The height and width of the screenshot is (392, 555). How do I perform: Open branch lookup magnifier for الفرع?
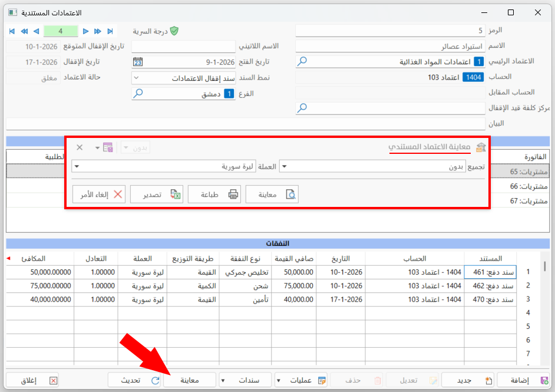point(138,93)
